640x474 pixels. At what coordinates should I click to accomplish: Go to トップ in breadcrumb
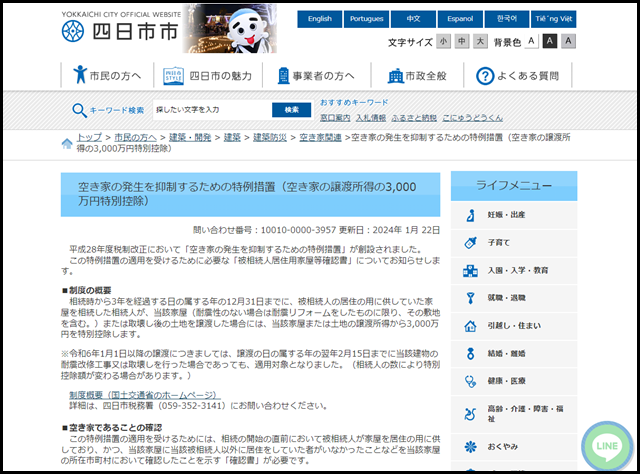tap(89, 137)
